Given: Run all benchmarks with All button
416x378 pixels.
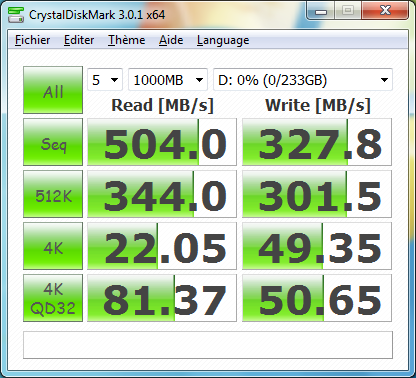Looking at the screenshot, I should 53,90.
